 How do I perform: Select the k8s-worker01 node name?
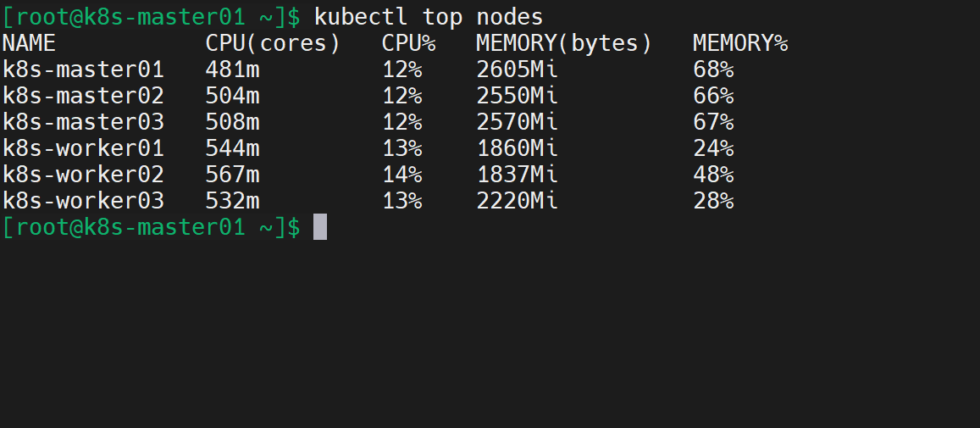[83, 148]
